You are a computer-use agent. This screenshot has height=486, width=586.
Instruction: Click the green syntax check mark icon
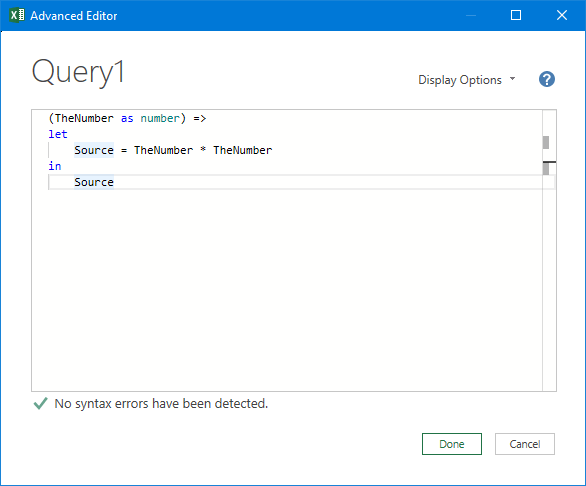click(x=40, y=403)
